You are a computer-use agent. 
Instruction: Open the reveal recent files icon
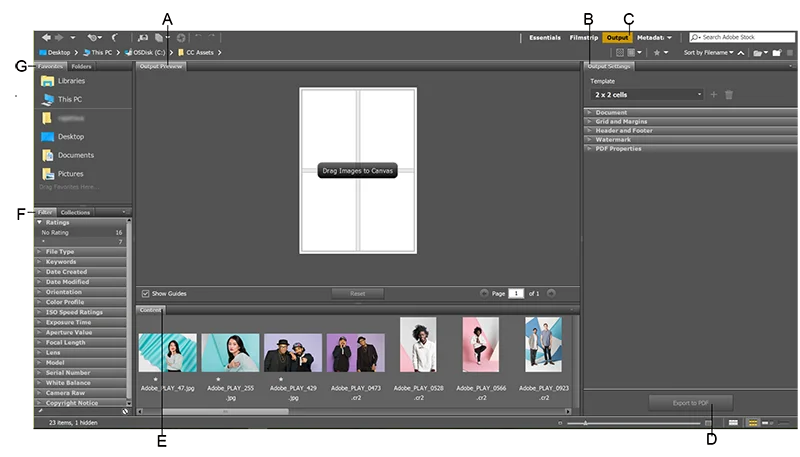coord(94,37)
